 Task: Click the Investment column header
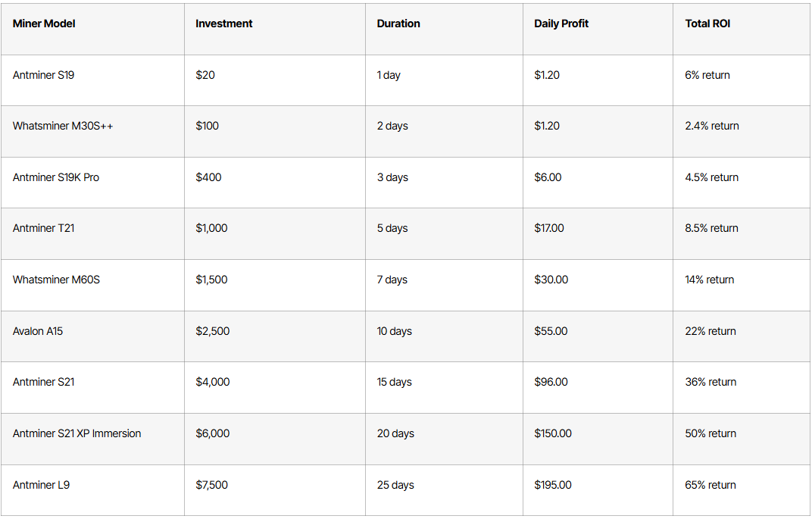(223, 23)
